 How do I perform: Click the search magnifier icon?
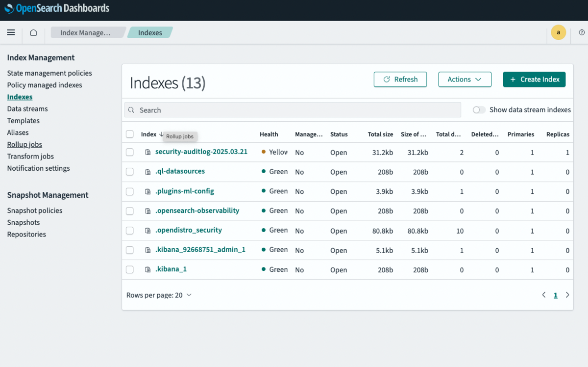tap(131, 110)
